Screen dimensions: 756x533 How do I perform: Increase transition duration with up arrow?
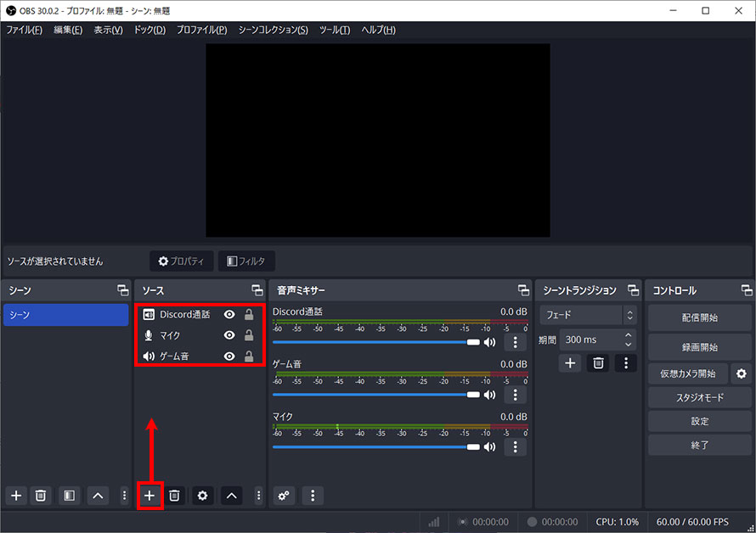click(629, 335)
